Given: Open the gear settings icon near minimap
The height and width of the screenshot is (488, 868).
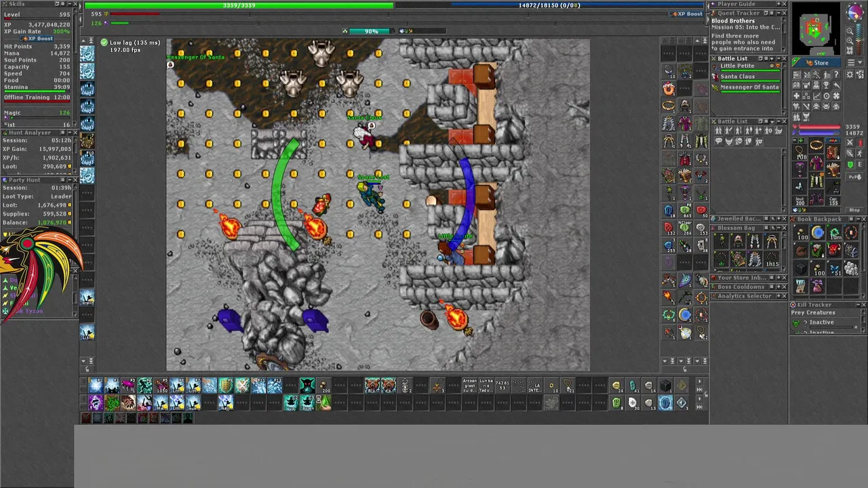Looking at the screenshot, I should 850,75.
